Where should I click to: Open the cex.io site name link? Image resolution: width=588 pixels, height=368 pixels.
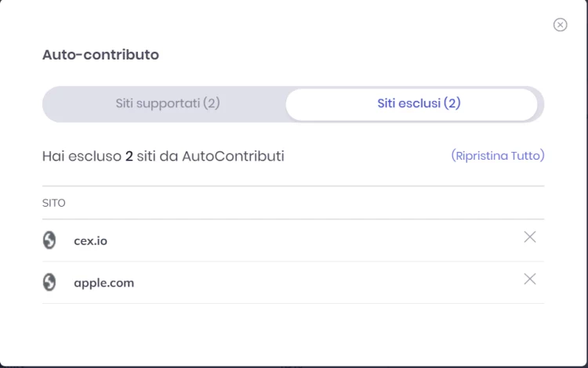pos(90,240)
